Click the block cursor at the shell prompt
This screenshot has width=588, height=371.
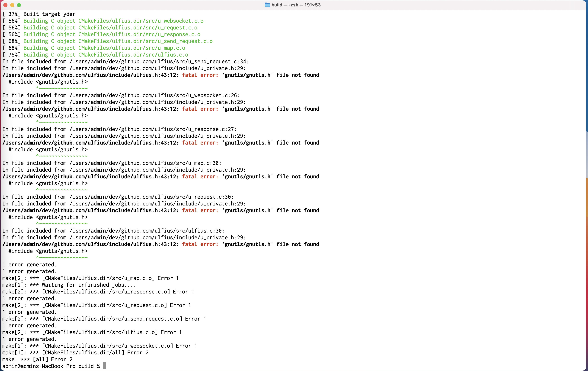[104, 366]
